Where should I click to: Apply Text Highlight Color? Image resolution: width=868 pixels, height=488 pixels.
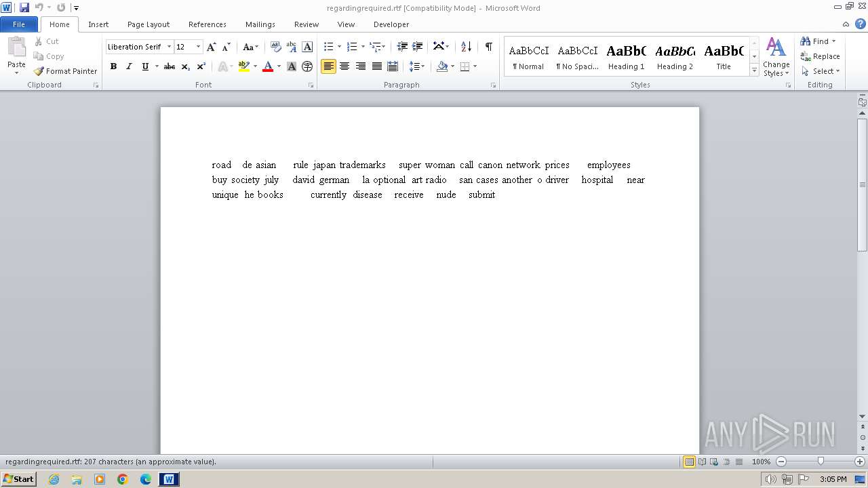point(244,66)
